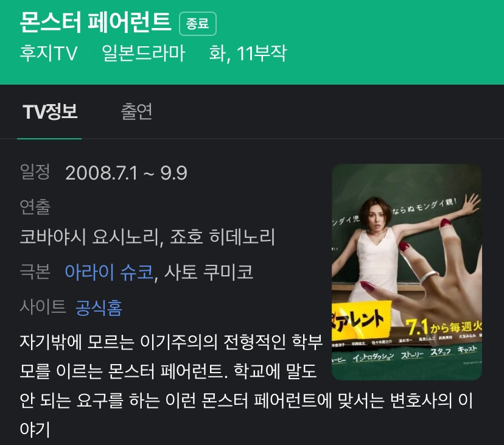Screen dimensions: 504x445
Task: Click the writer name 사토 쿠미코
Action: point(209,272)
